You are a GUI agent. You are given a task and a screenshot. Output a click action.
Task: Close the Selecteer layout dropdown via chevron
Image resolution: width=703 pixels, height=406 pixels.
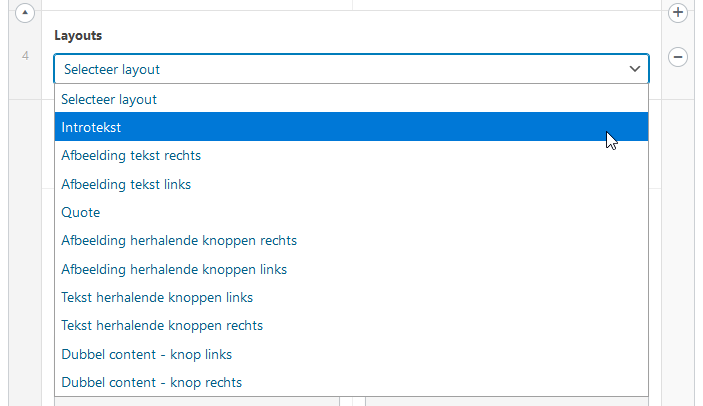pos(634,69)
